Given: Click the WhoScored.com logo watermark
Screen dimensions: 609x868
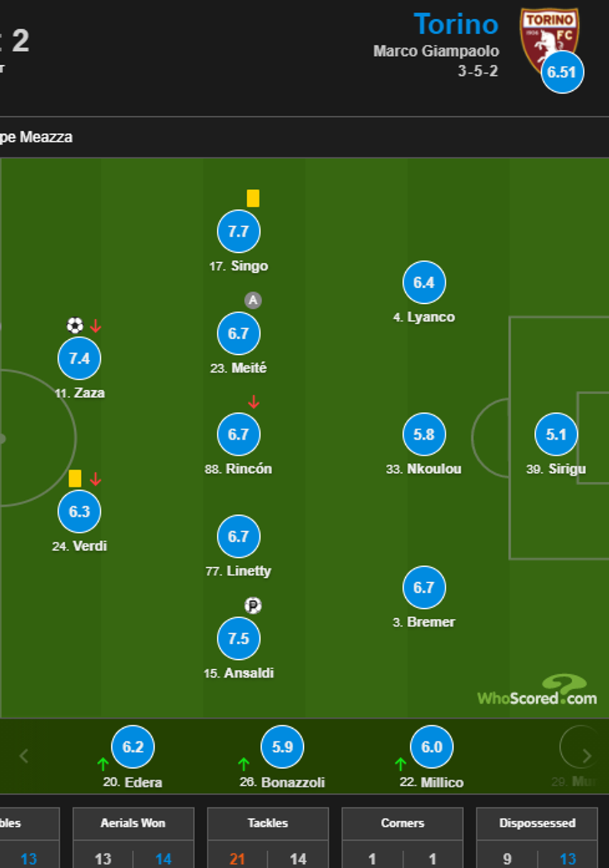Looking at the screenshot, I should pyautogui.click(x=538, y=692).
